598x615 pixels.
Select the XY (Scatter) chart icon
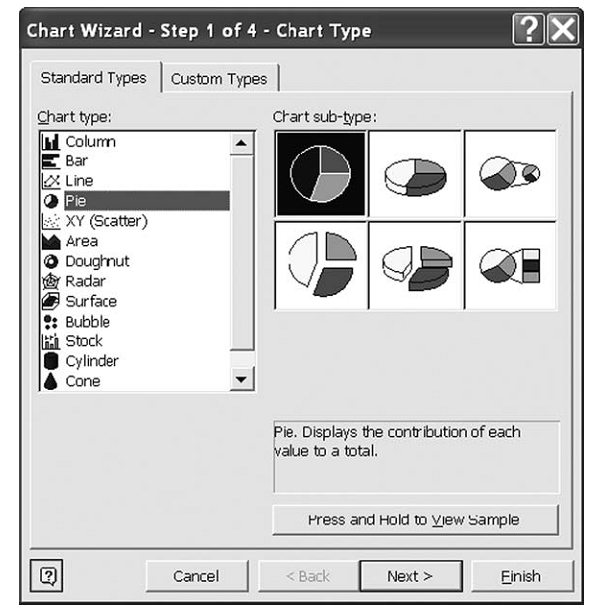(x=51, y=221)
